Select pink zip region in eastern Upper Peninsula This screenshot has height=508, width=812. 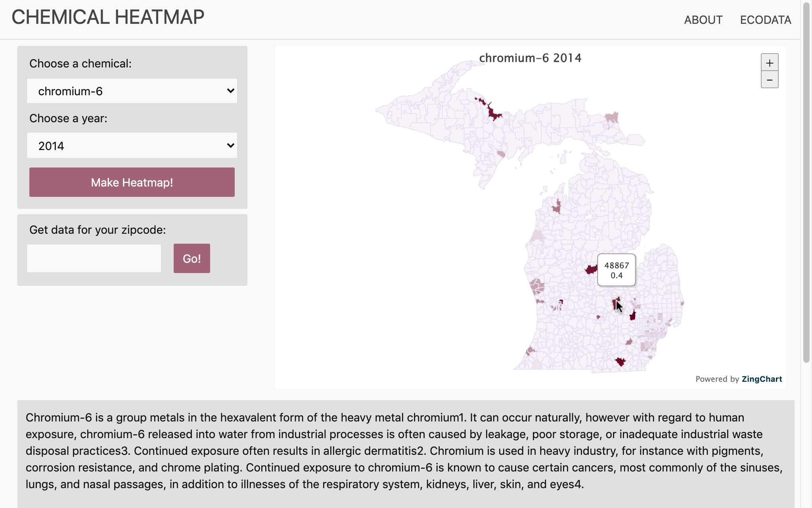click(612, 117)
